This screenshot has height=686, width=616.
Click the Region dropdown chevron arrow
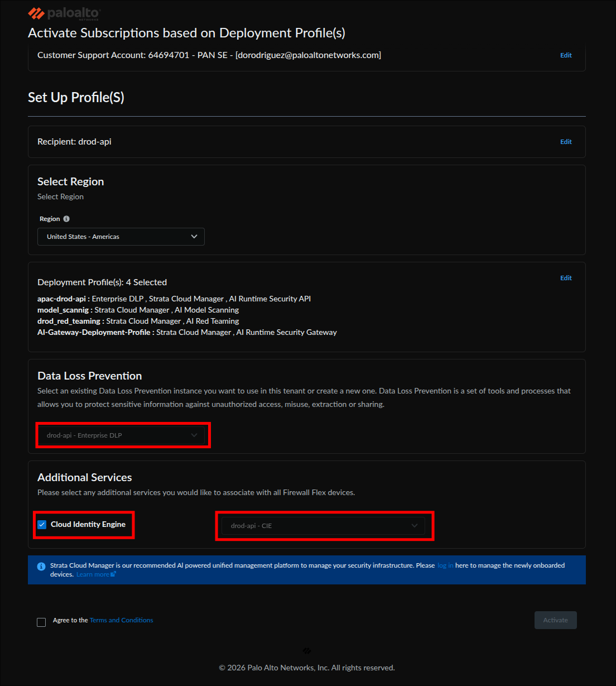pyautogui.click(x=194, y=237)
